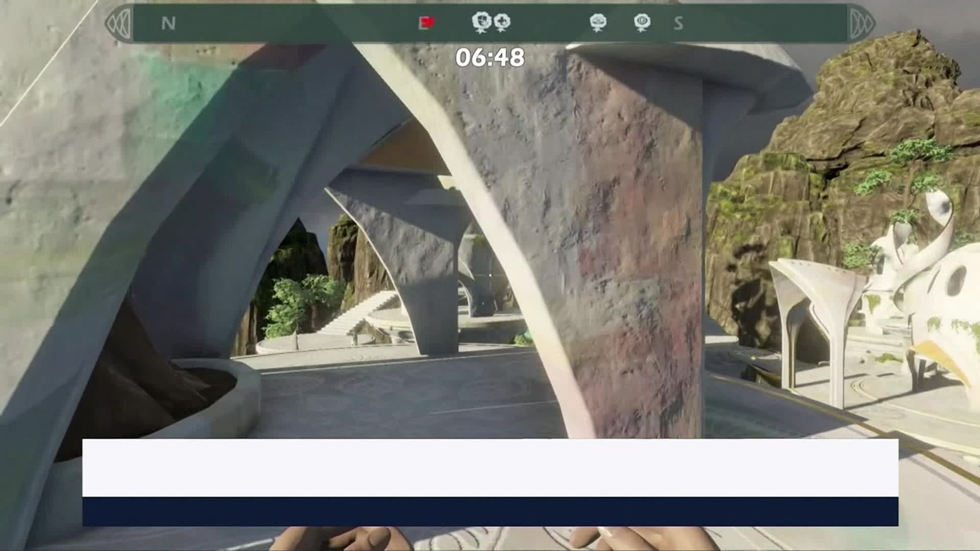Click the red flag compass marker
The height and width of the screenshot is (551, 980).
(x=427, y=22)
